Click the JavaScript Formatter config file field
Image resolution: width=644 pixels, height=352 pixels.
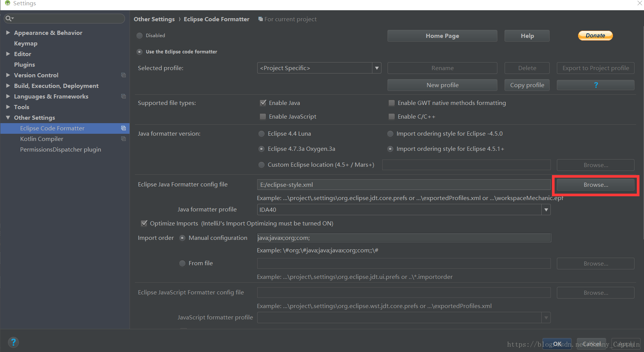(403, 293)
